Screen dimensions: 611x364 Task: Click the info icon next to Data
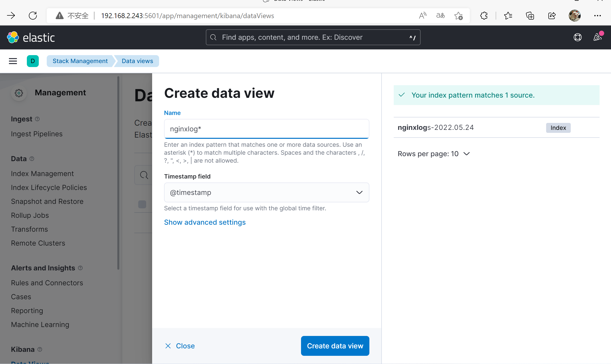(x=32, y=159)
